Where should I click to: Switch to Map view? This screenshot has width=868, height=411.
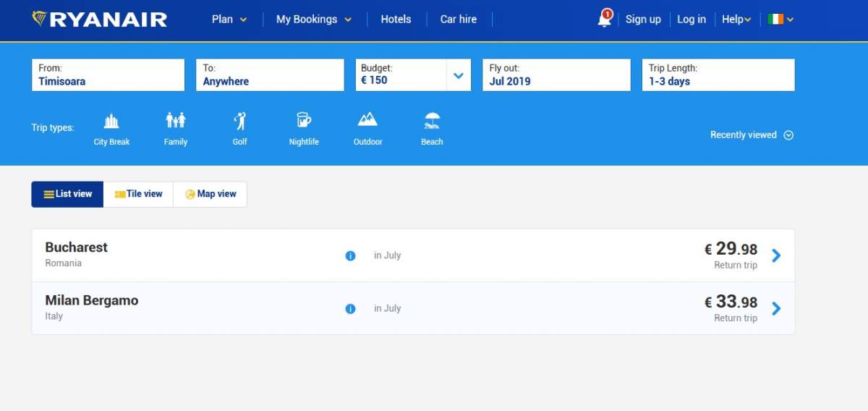pyautogui.click(x=210, y=194)
